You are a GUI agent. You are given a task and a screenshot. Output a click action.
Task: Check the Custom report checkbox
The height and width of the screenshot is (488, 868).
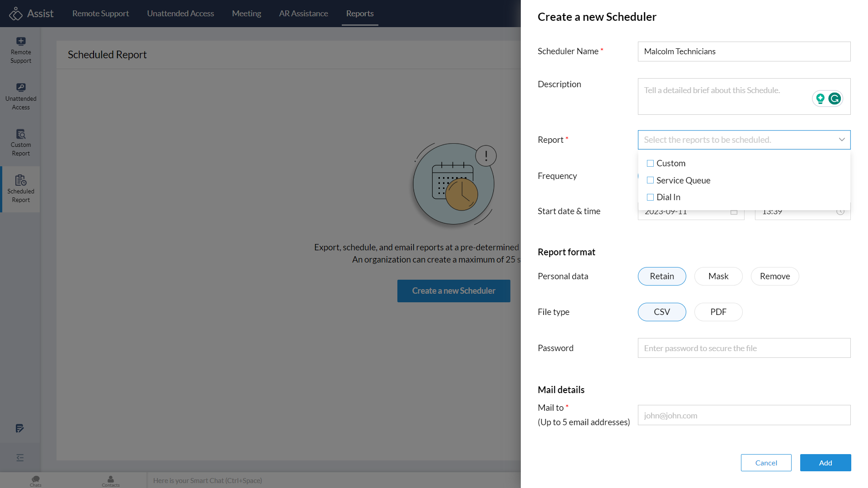tap(650, 163)
